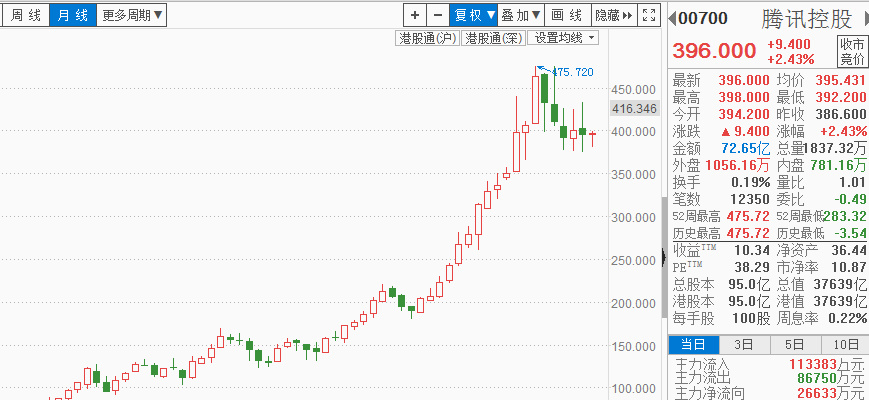869x400 pixels.
Task: Click the 总值 value 37639亿
Action: (x=840, y=285)
